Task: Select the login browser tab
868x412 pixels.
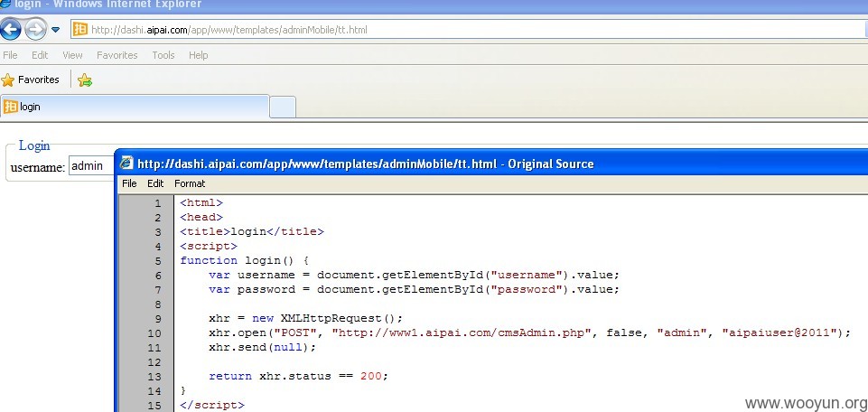Action: click(x=135, y=107)
